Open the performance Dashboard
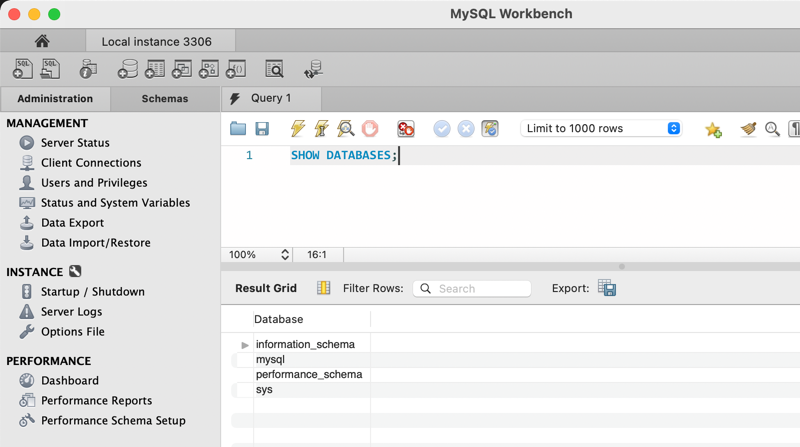800x447 pixels. point(69,380)
